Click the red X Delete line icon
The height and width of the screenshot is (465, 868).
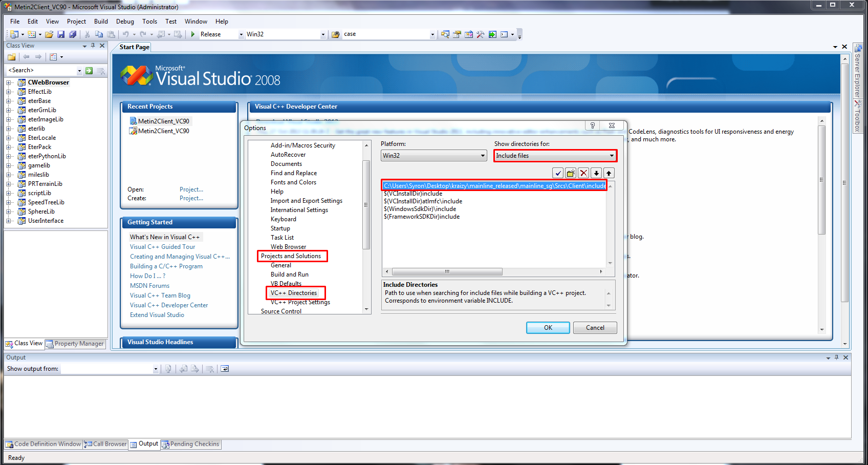click(583, 173)
